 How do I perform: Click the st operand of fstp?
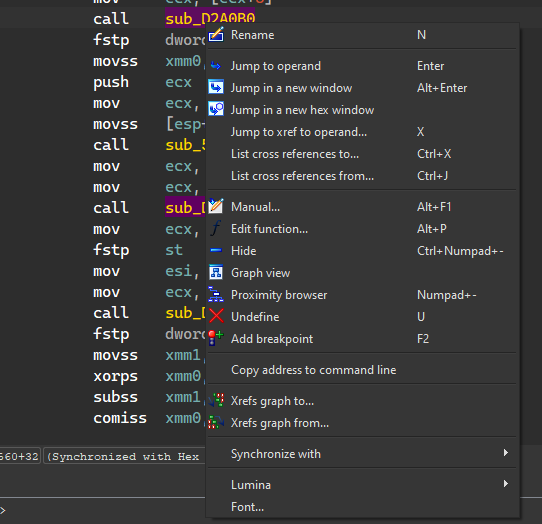click(x=174, y=250)
